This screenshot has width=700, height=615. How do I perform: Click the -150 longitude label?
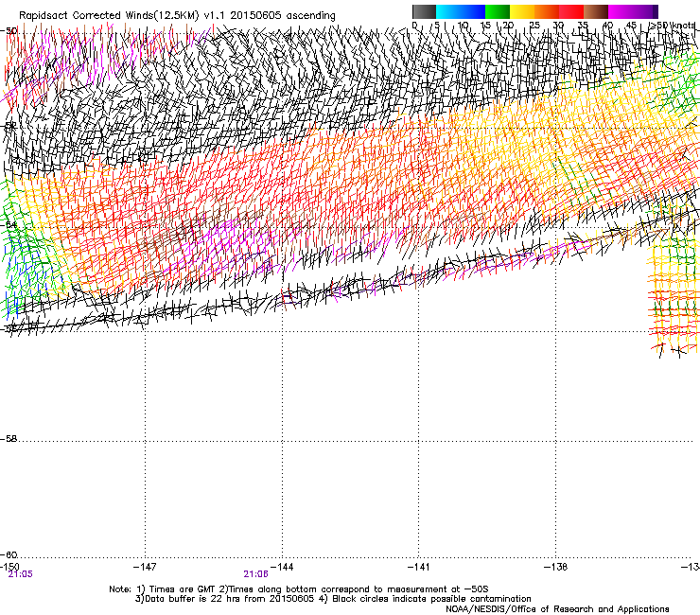pos(9,567)
